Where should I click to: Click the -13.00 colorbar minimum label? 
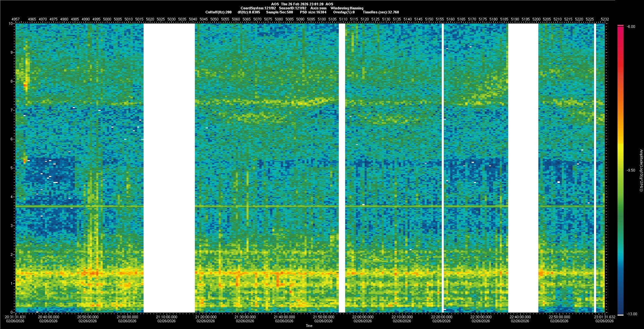(x=632, y=314)
